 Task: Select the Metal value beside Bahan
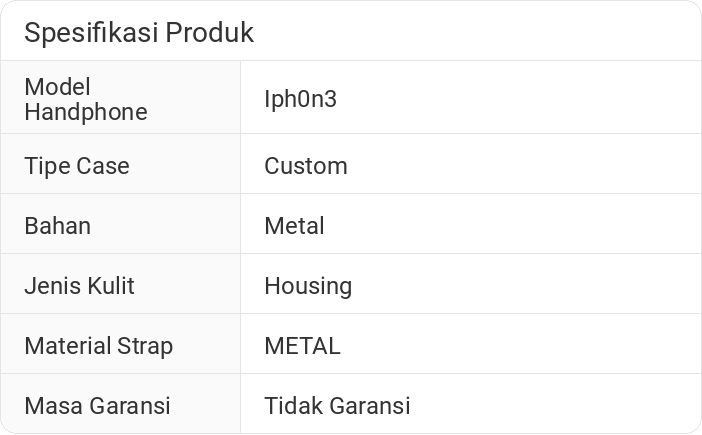pyautogui.click(x=294, y=226)
